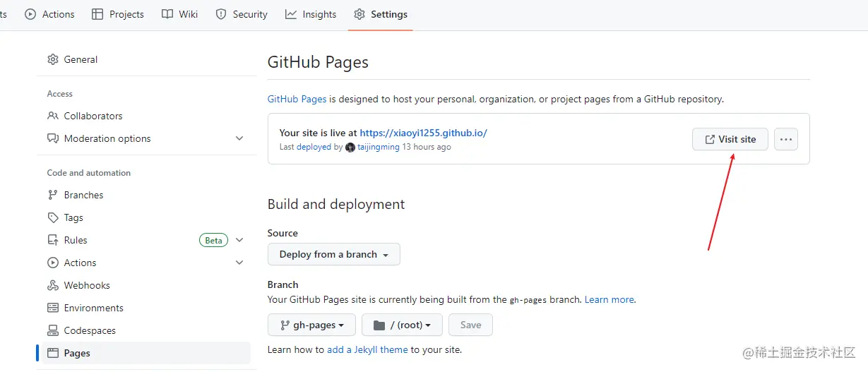Open the gh-pages branch dropdown
Viewport: 868px width, 372px height.
tap(311, 325)
